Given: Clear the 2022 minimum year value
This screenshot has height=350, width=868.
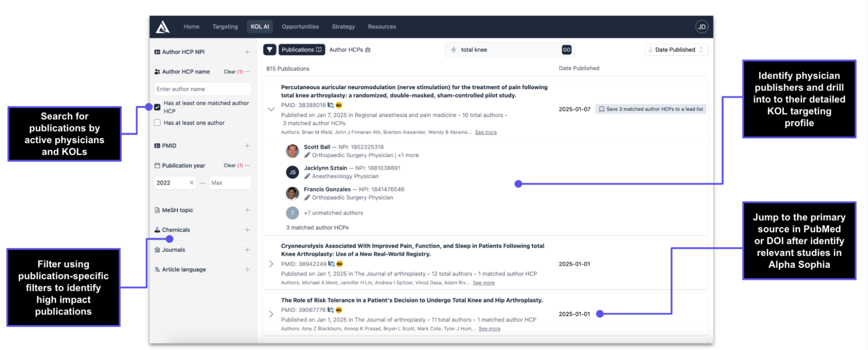Looking at the screenshot, I should coord(191,183).
